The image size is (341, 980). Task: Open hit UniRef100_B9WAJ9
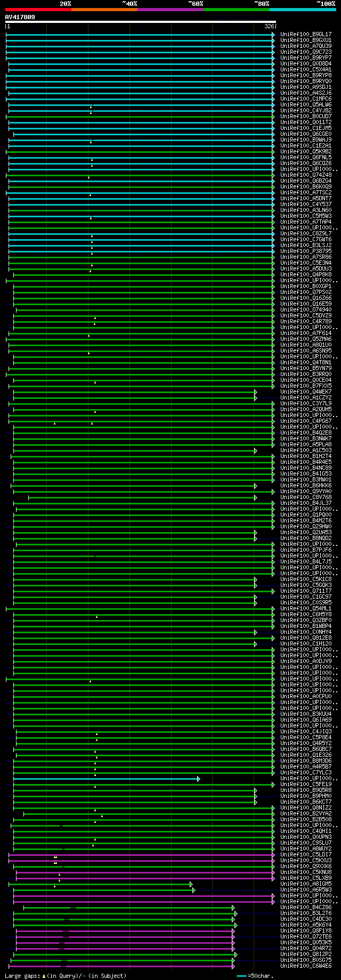(x=306, y=140)
